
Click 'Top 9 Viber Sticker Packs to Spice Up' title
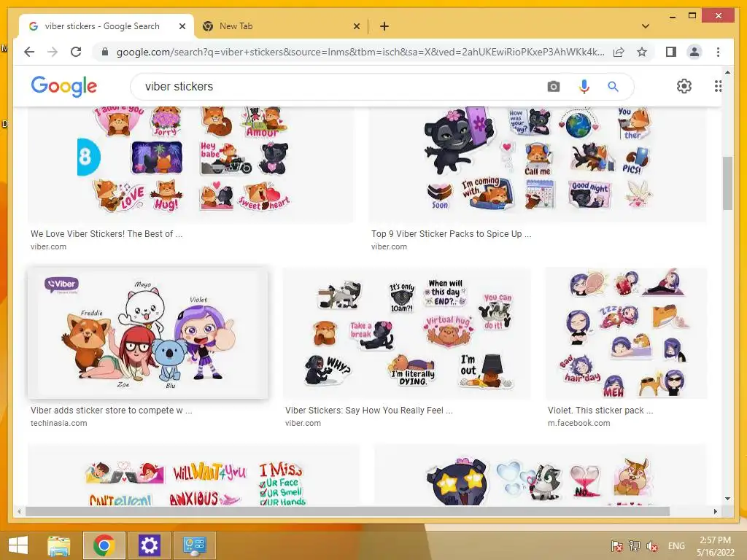click(x=451, y=234)
